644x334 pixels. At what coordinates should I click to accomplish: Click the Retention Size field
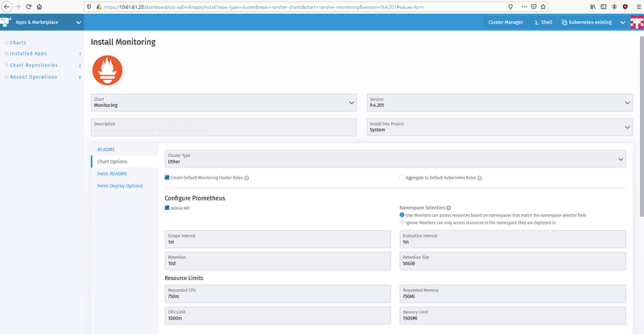click(x=513, y=261)
